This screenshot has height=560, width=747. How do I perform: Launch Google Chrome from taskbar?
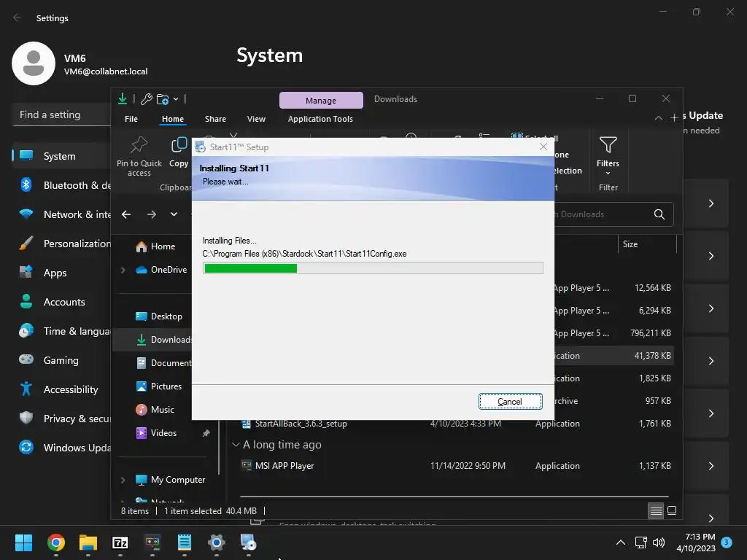coord(55,542)
